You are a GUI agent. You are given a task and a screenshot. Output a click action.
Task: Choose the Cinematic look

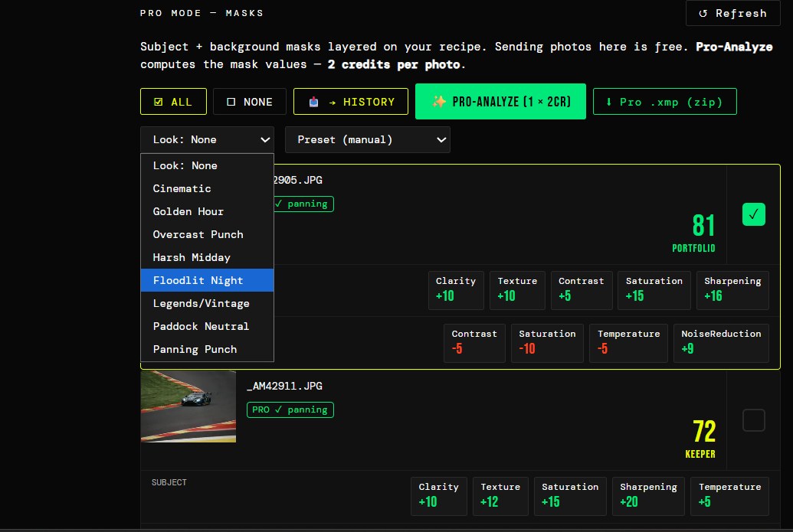click(208, 188)
